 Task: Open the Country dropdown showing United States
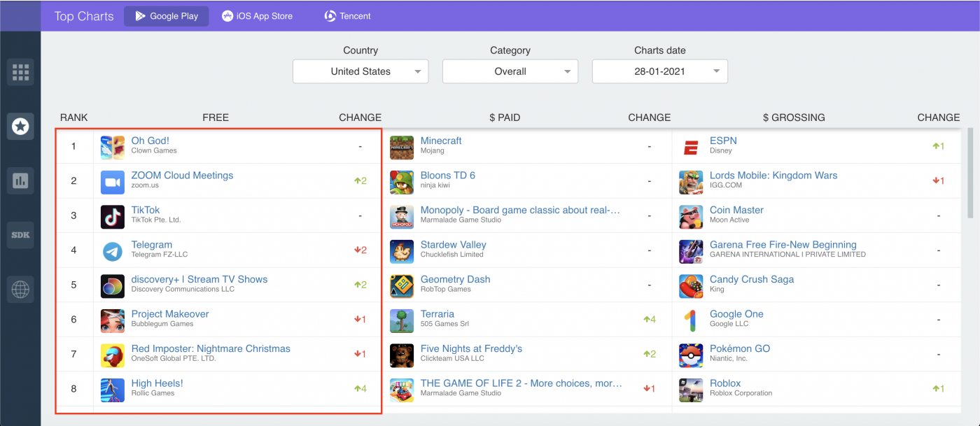coord(360,71)
